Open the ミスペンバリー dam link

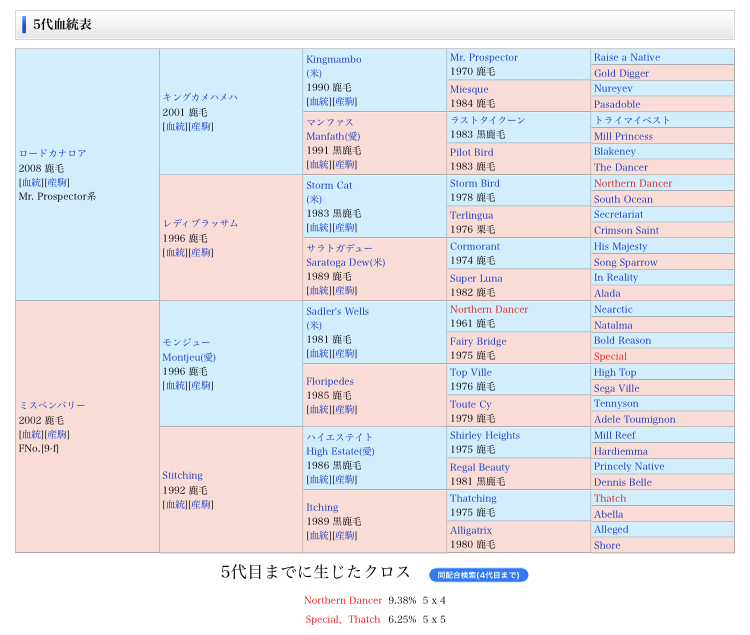[x=52, y=405]
